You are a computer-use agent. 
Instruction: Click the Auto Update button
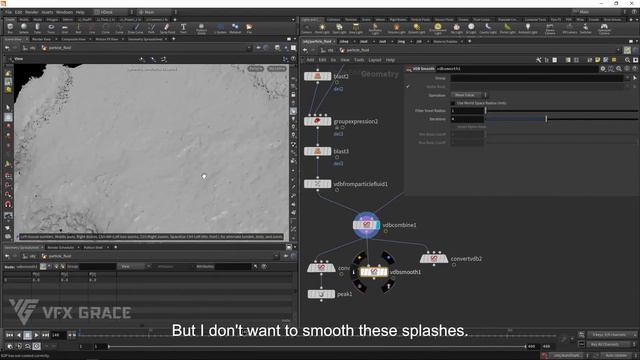coord(616,356)
